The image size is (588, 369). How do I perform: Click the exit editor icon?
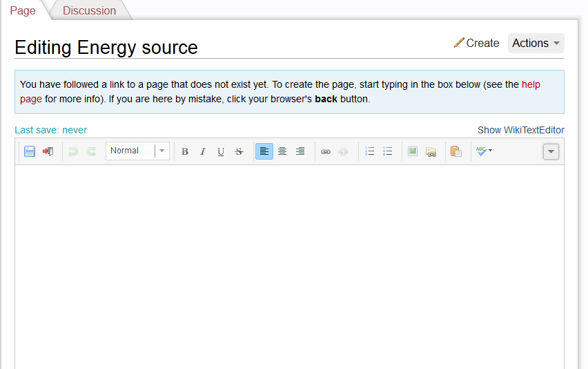48,151
